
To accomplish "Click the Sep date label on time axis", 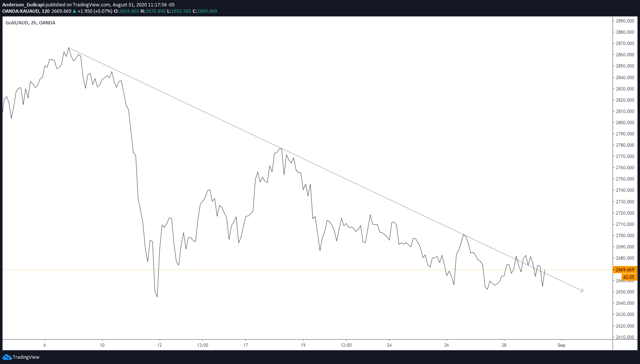I will pos(561,345).
